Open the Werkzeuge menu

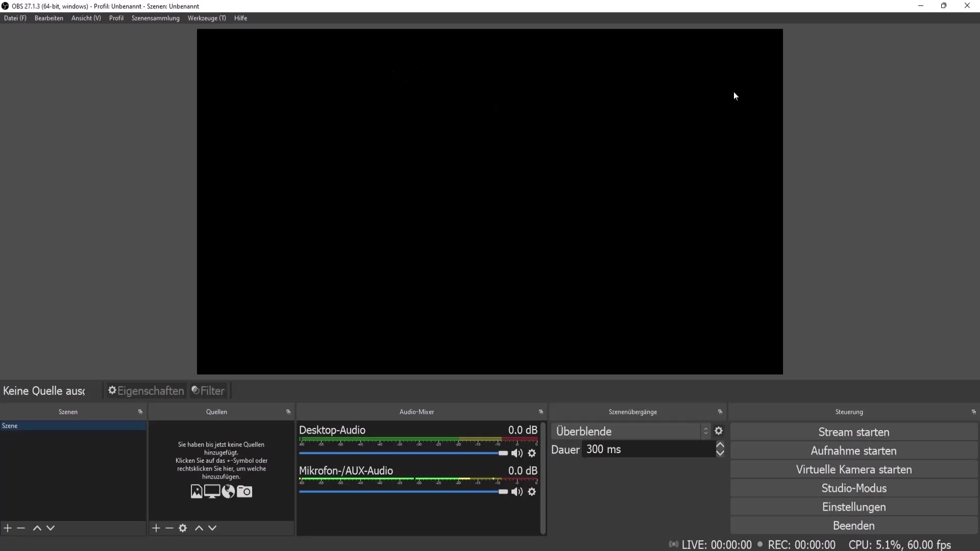click(207, 18)
